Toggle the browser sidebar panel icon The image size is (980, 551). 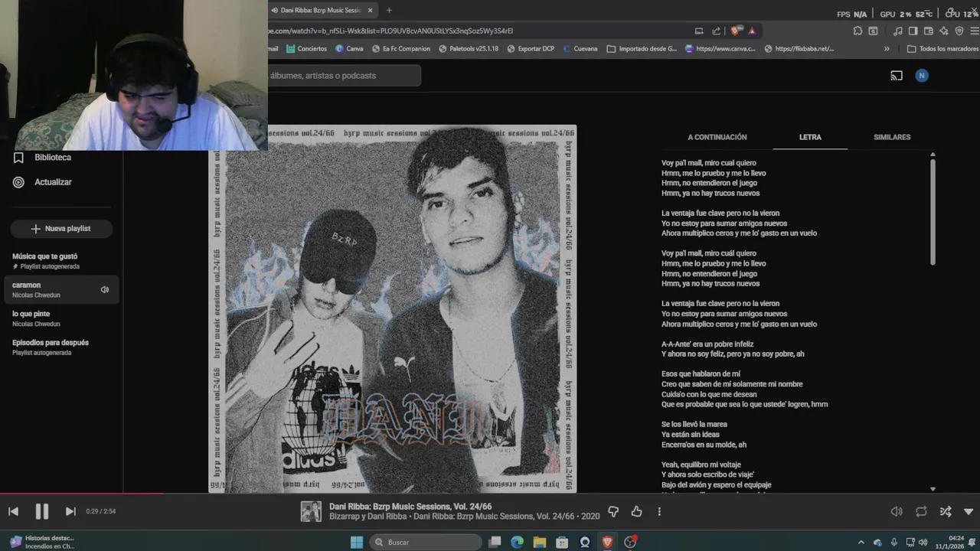pos(913,31)
